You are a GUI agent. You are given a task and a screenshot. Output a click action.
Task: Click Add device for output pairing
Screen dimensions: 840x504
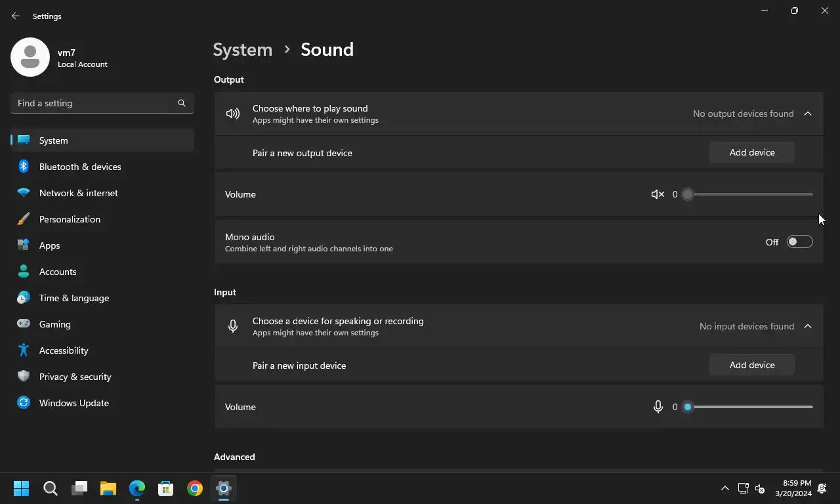(x=752, y=152)
